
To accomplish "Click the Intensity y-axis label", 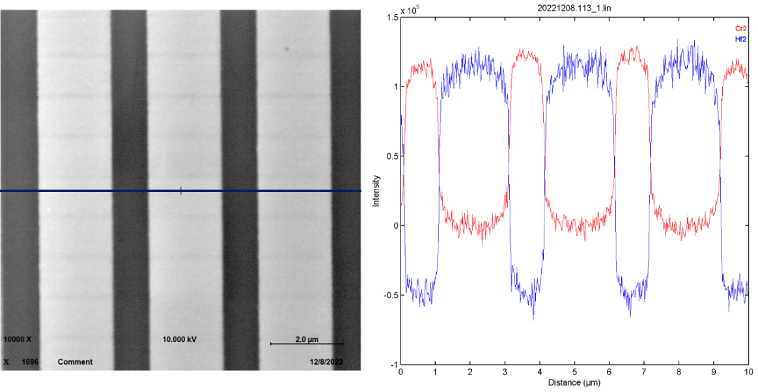I will tap(376, 191).
